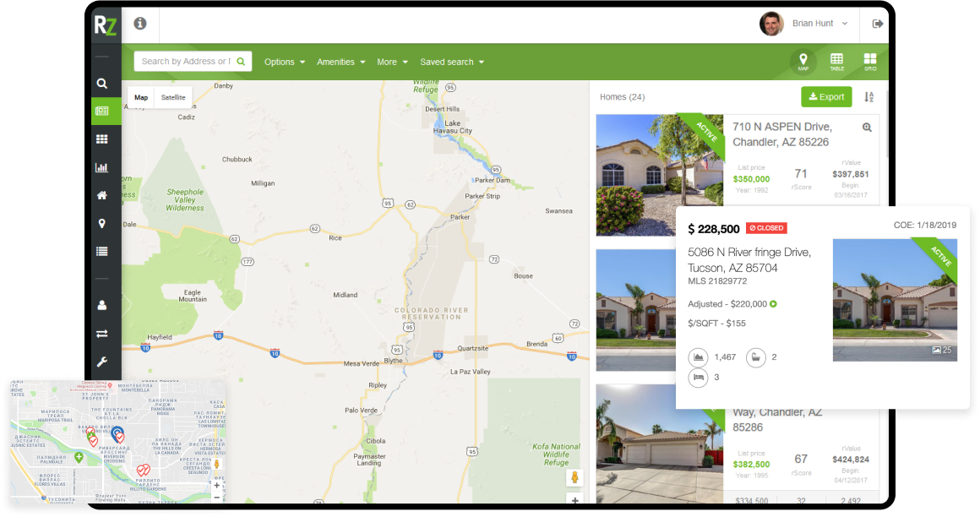Click the $350,000 list price
980x517 pixels.
[751, 179]
